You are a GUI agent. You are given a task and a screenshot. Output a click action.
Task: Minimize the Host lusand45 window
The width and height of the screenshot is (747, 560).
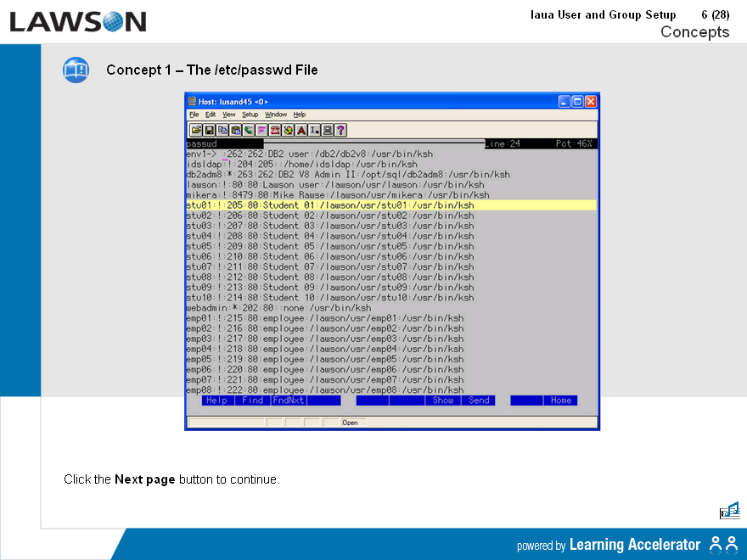[x=564, y=102]
